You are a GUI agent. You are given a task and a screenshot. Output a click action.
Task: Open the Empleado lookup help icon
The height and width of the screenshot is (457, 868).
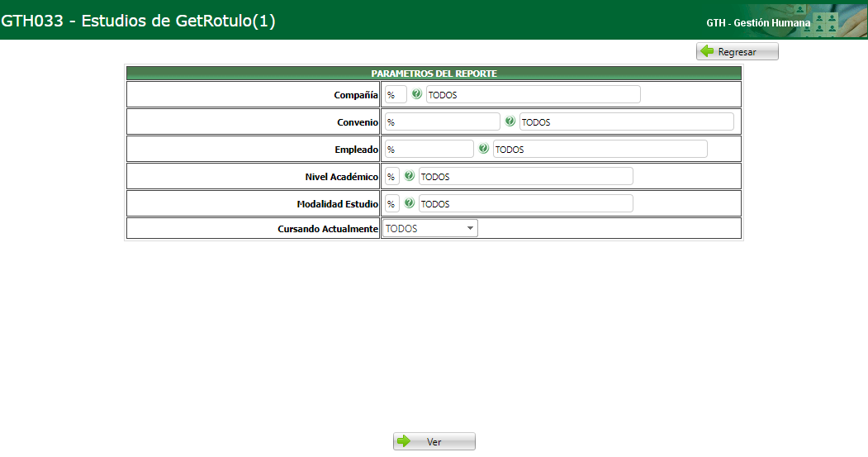click(483, 149)
